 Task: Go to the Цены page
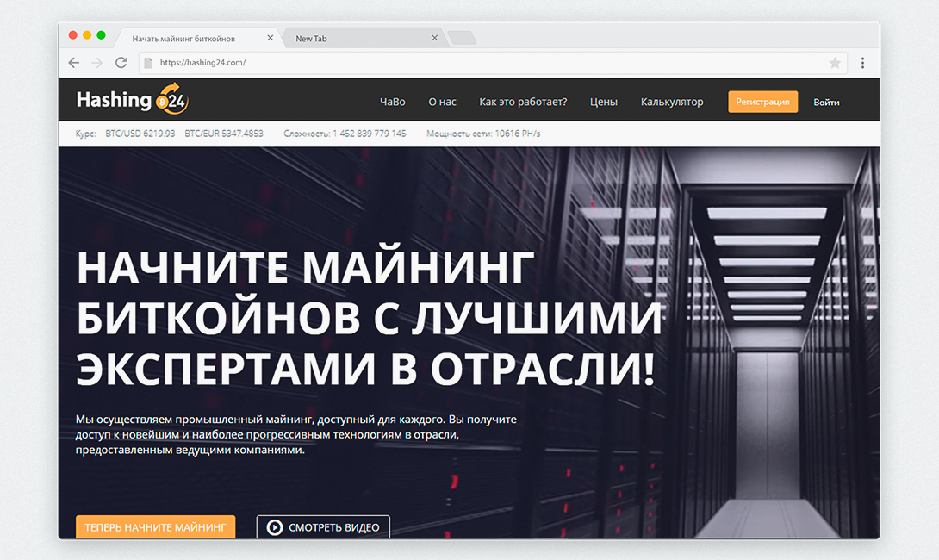point(604,102)
